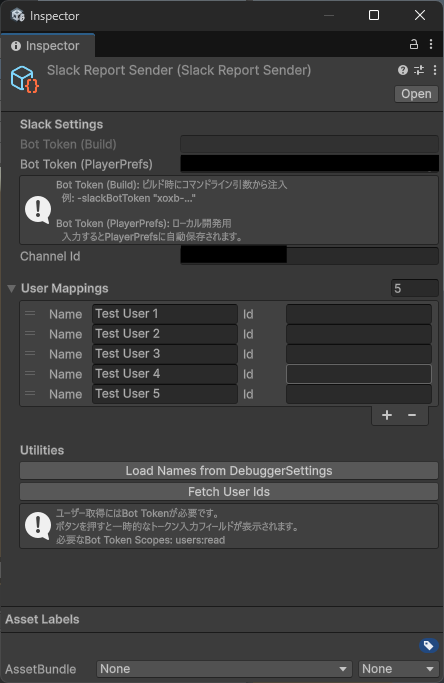Viewport: 444px width, 683px height.
Task: Grab the drag handle for Test User 4
Action: click(x=30, y=374)
